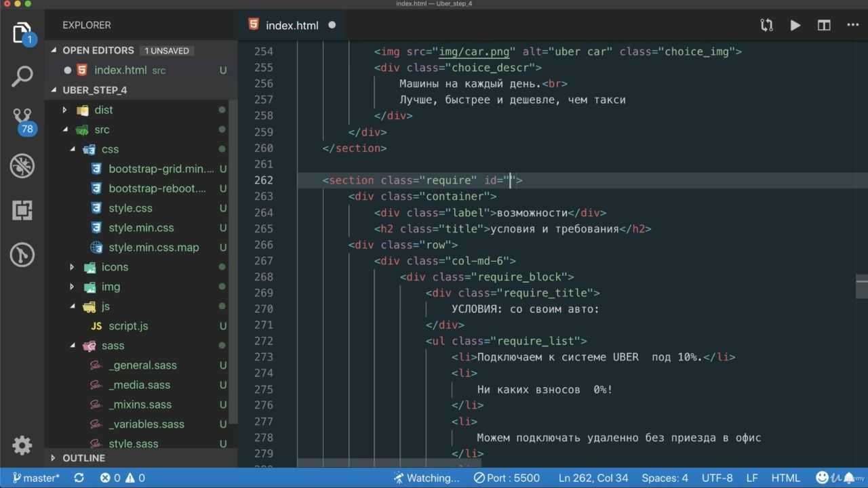Open the Manage gear menu
This screenshot has height=488, width=868.
[x=22, y=445]
